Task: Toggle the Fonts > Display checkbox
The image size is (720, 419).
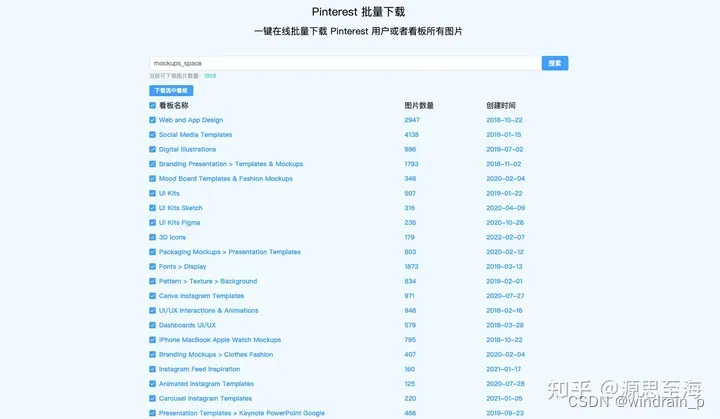Action: tap(152, 266)
